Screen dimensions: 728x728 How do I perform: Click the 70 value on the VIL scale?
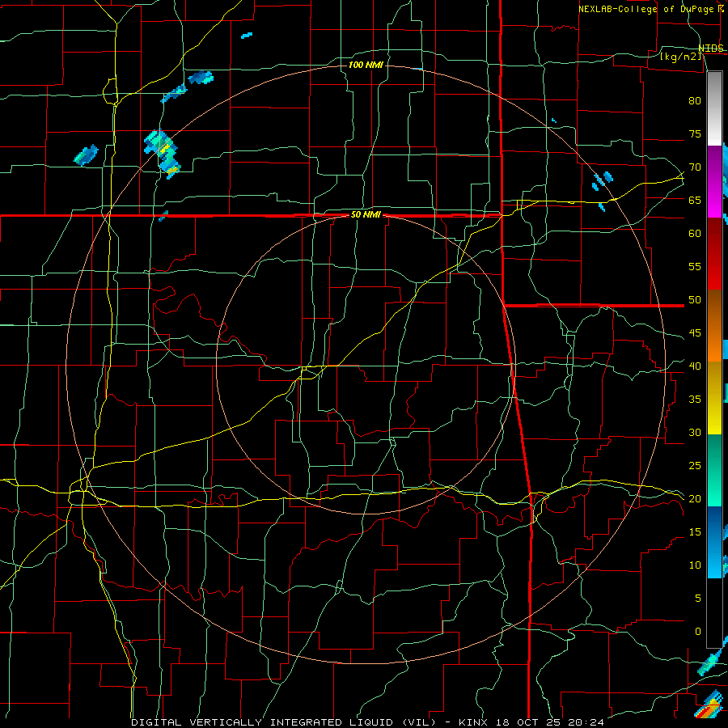click(x=695, y=167)
